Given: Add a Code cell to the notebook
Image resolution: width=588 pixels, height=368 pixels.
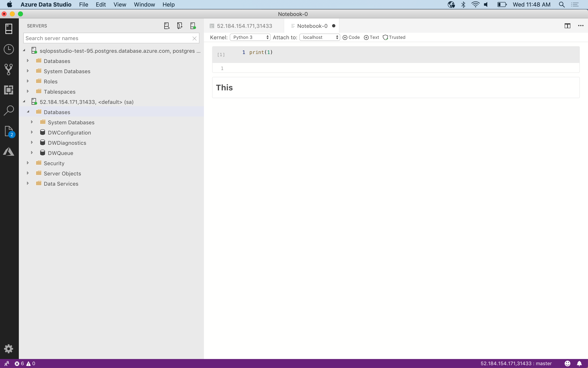Looking at the screenshot, I should (351, 37).
